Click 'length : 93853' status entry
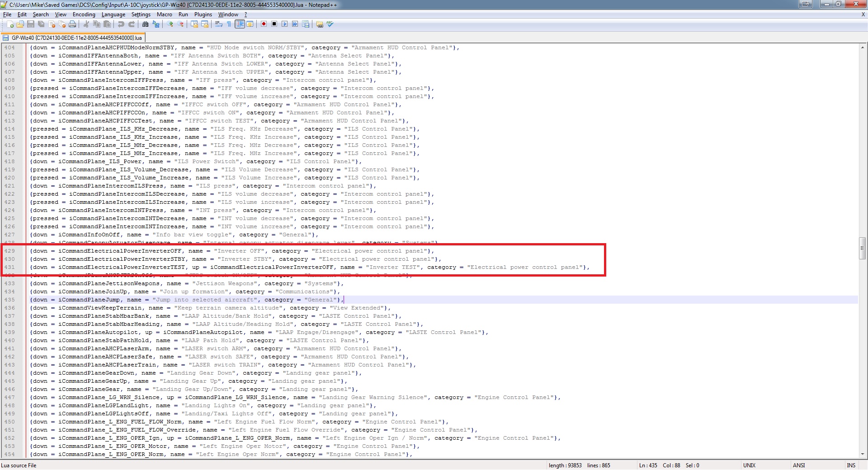This screenshot has width=868, height=470. point(565,465)
